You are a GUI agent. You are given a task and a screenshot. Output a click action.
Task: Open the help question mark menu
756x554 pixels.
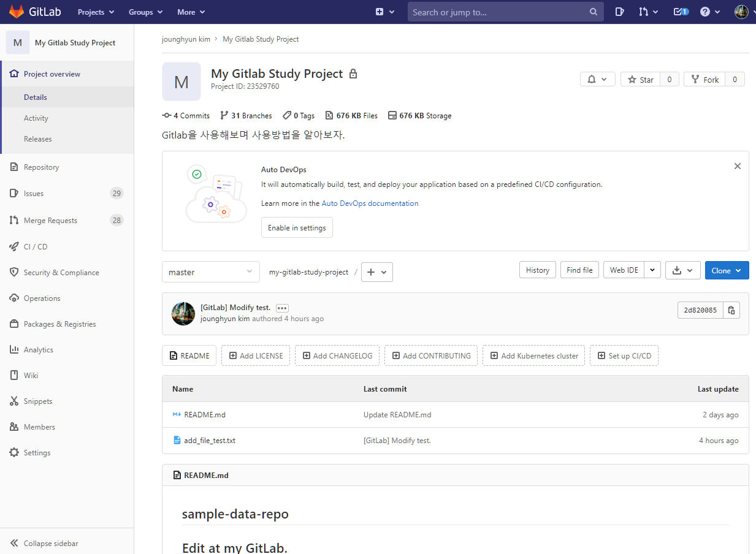click(709, 12)
